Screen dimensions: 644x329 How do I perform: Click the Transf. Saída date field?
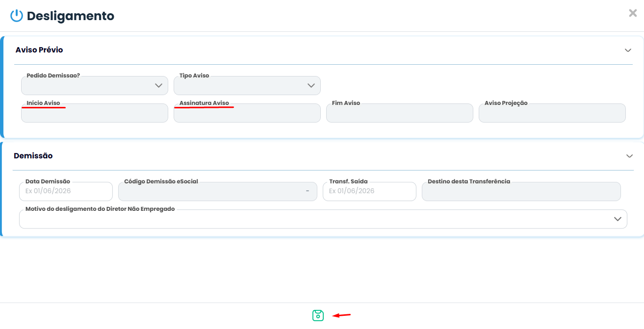click(x=369, y=191)
